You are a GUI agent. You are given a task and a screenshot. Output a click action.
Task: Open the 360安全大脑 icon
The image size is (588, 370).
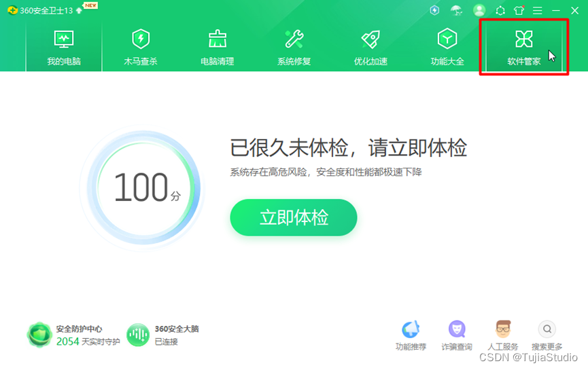[138, 335]
